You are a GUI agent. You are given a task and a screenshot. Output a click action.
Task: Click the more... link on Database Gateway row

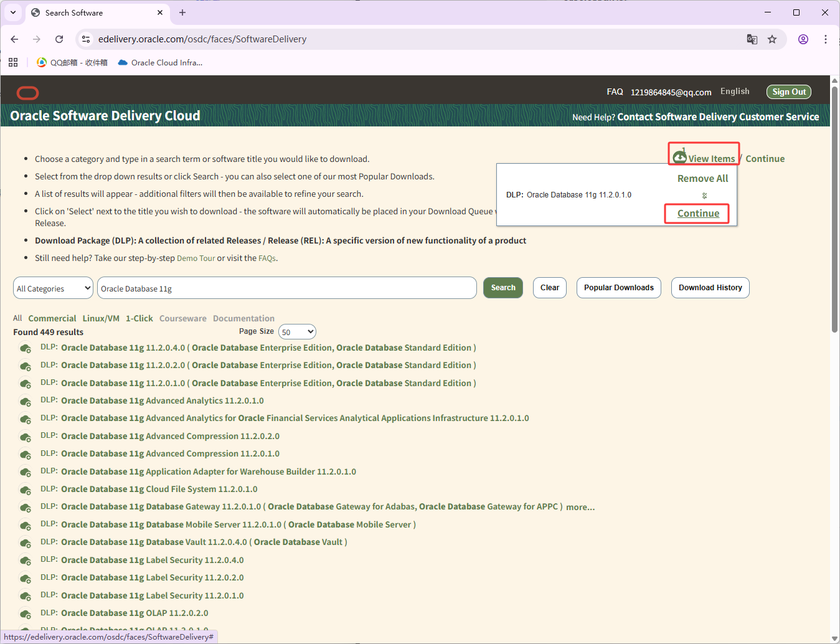(580, 507)
